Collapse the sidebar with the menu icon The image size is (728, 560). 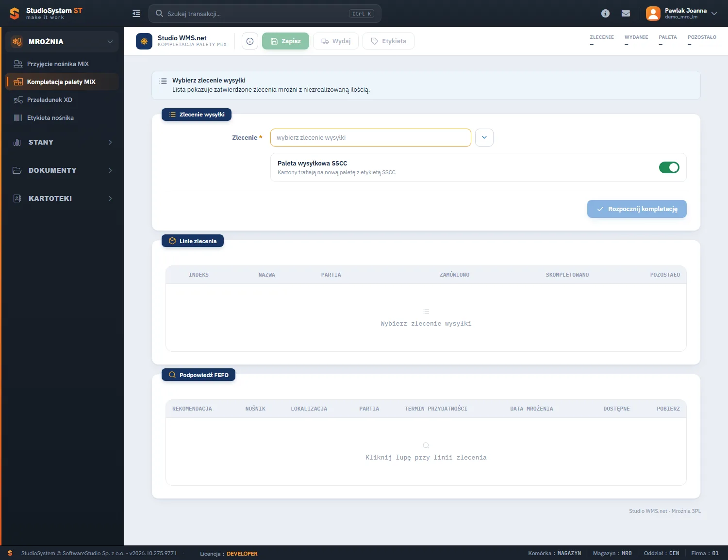136,14
